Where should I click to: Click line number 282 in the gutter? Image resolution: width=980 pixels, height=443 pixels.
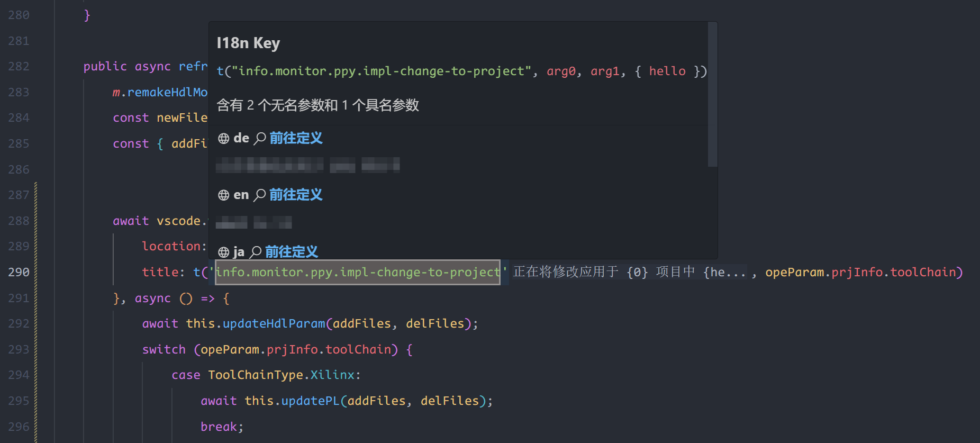[x=19, y=67]
